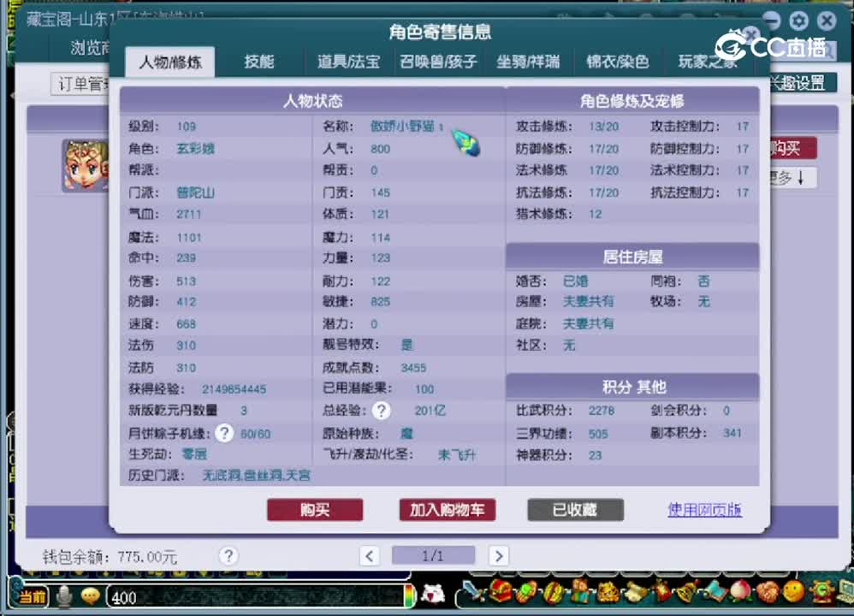The width and height of the screenshot is (854, 616).
Task: Select the 技能 tab
Action: (259, 62)
